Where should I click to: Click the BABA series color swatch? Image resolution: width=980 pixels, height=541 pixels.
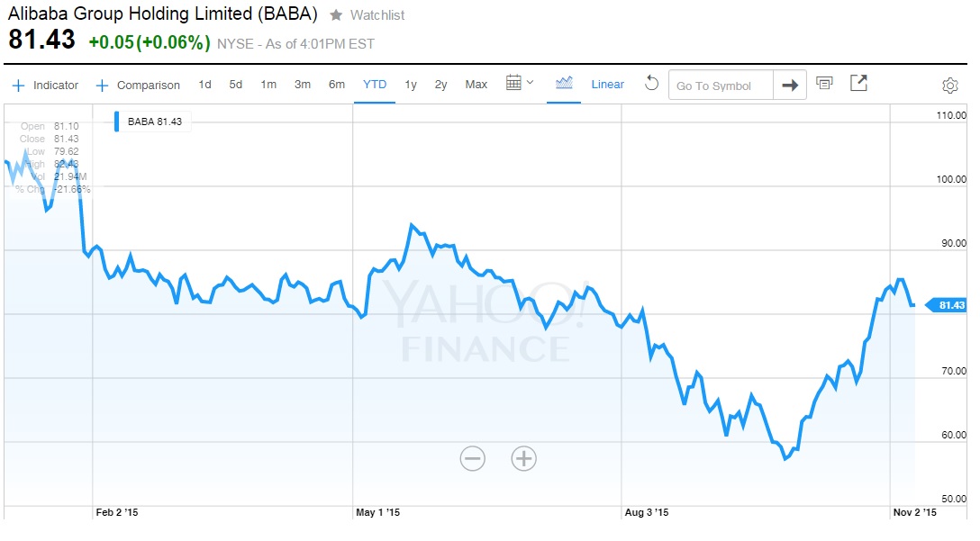[x=117, y=122]
